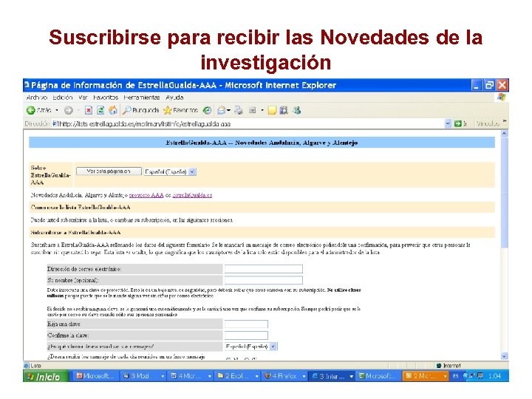Open the Favoritos star button
Screen dimensions: 532x399
(180, 110)
